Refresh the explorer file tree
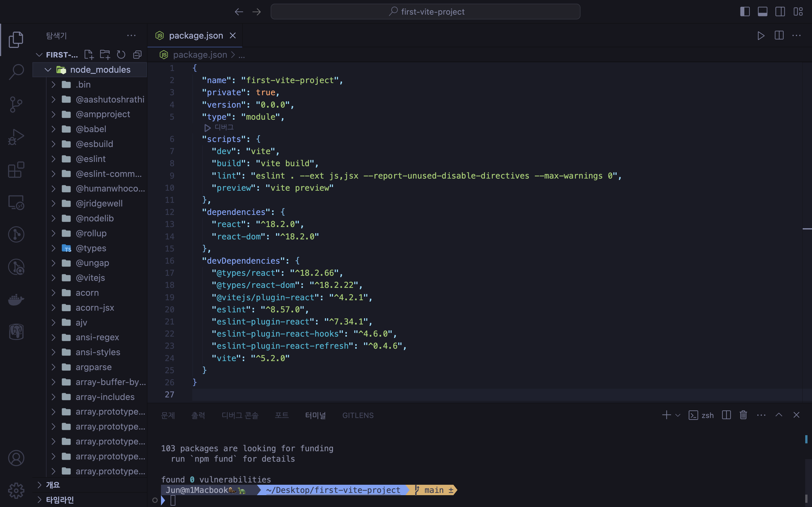812x507 pixels. 121,55
